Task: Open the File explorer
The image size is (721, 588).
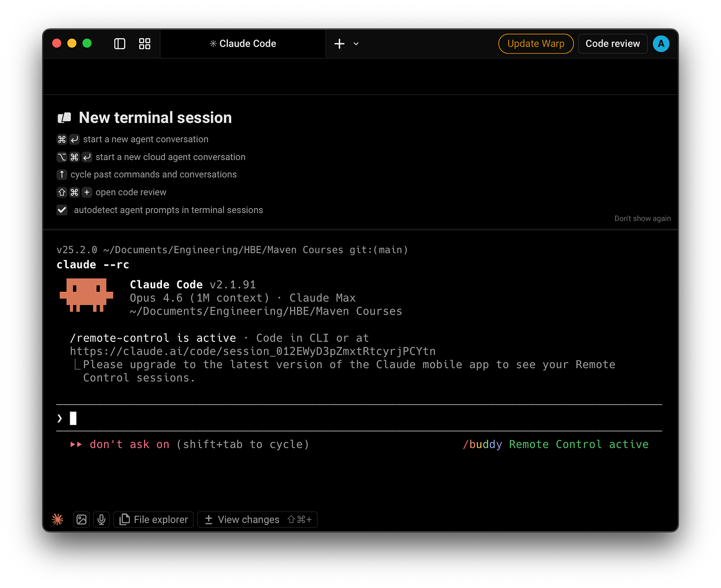Action: coord(154,519)
